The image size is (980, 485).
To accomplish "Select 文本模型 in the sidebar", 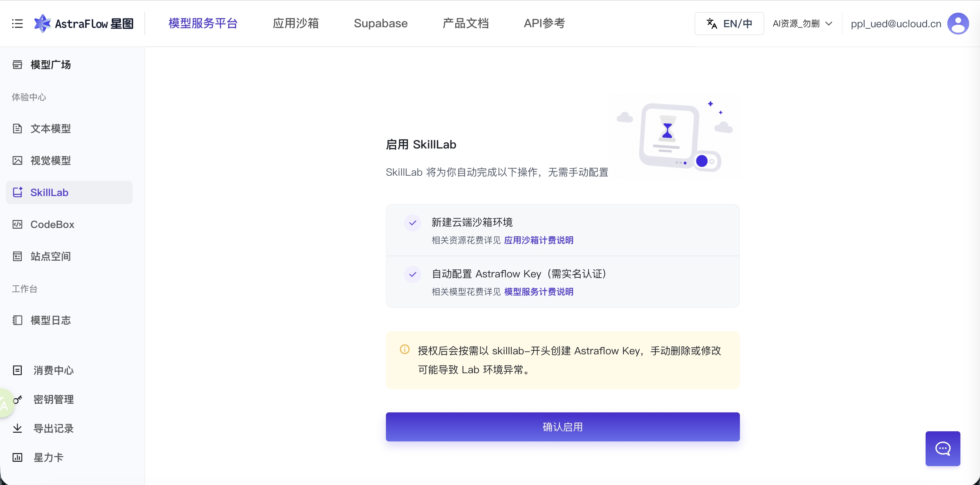I will (x=69, y=129).
